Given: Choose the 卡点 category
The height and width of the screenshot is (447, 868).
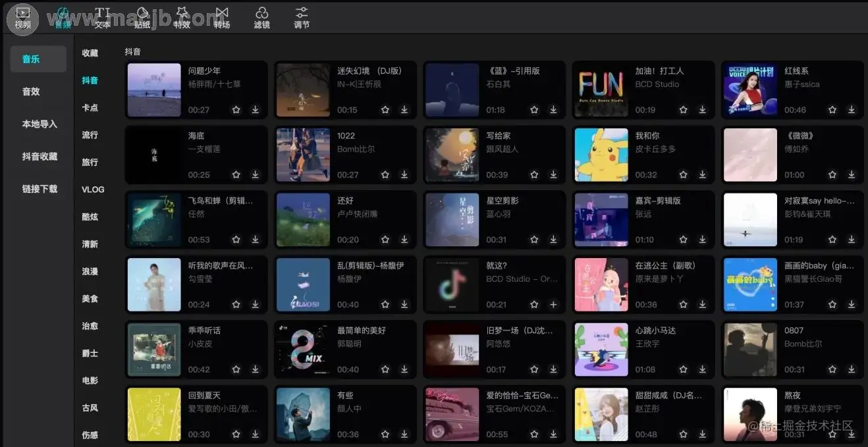Looking at the screenshot, I should click(x=90, y=107).
